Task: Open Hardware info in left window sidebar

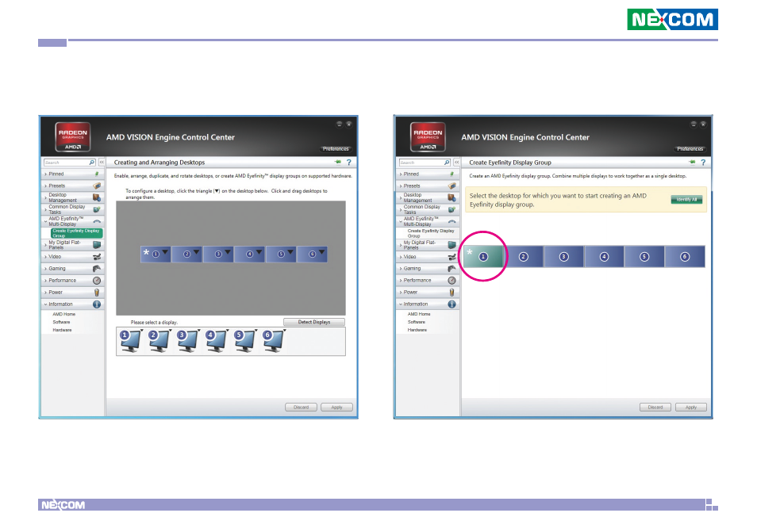Action: pos(62,331)
